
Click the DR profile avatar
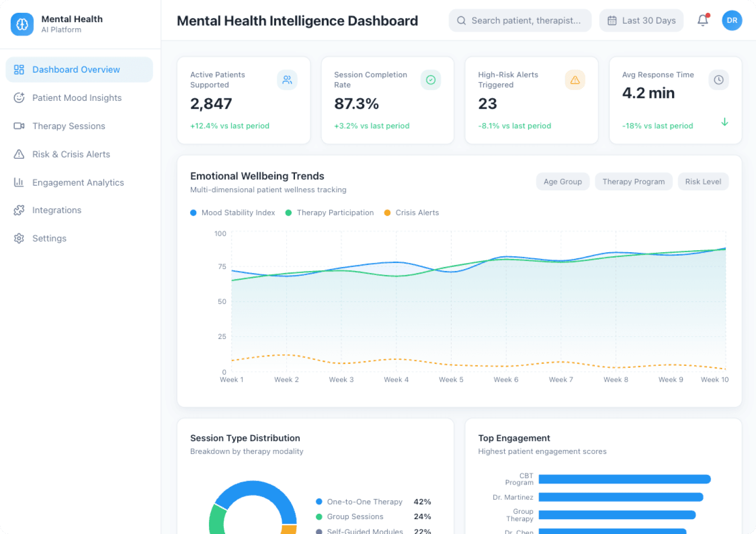[732, 20]
